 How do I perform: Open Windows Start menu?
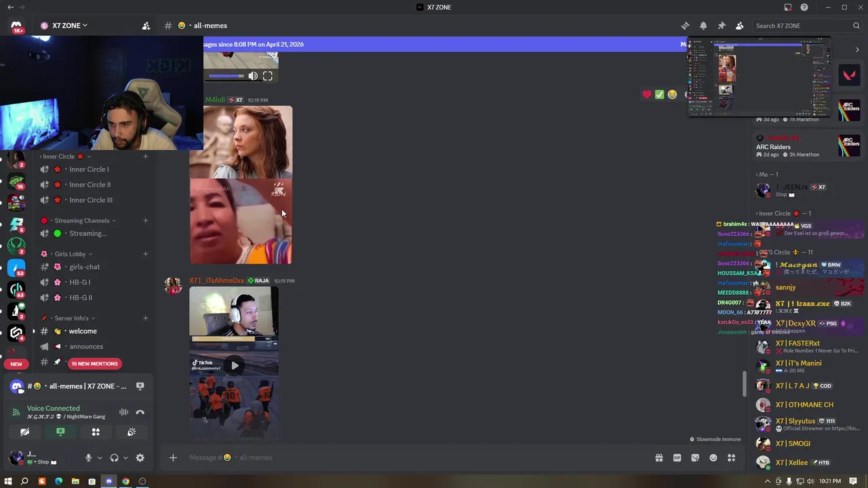8,482
